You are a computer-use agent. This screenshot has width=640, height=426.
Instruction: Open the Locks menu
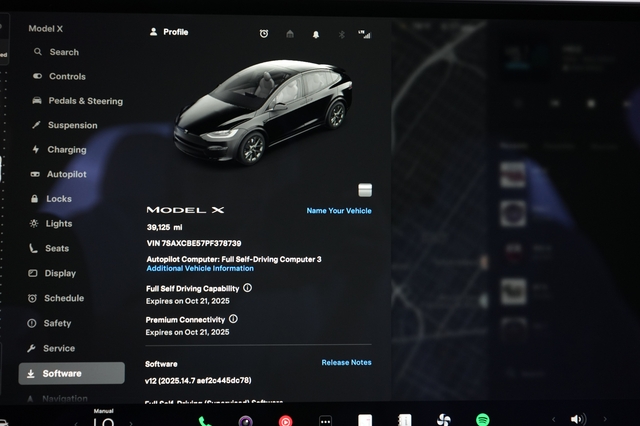coord(51,199)
